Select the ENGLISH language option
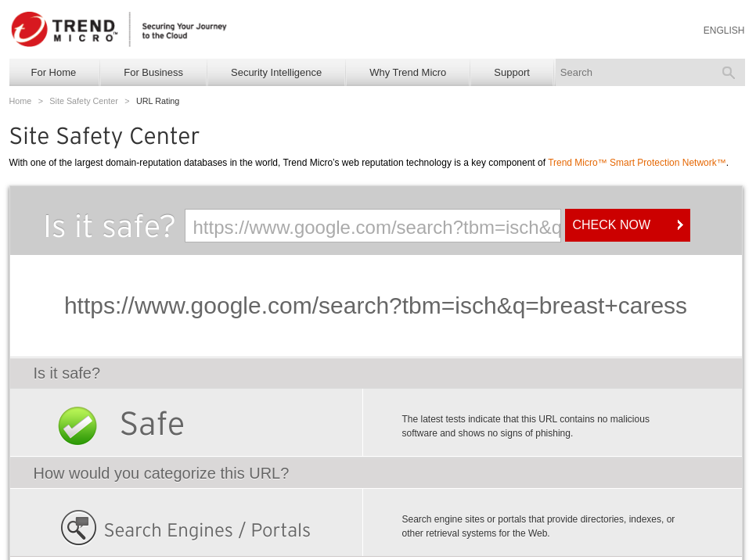Image resolution: width=756 pixels, height=560 pixels. coord(724,31)
